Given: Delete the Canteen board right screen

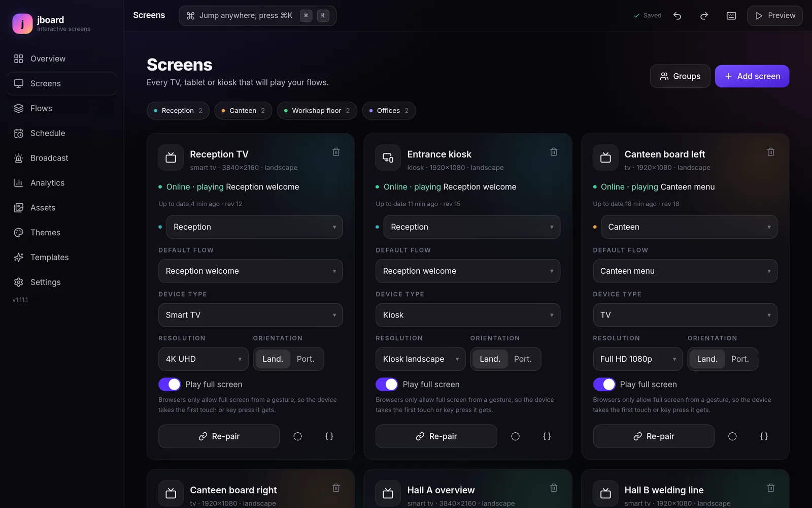Looking at the screenshot, I should [x=336, y=488].
